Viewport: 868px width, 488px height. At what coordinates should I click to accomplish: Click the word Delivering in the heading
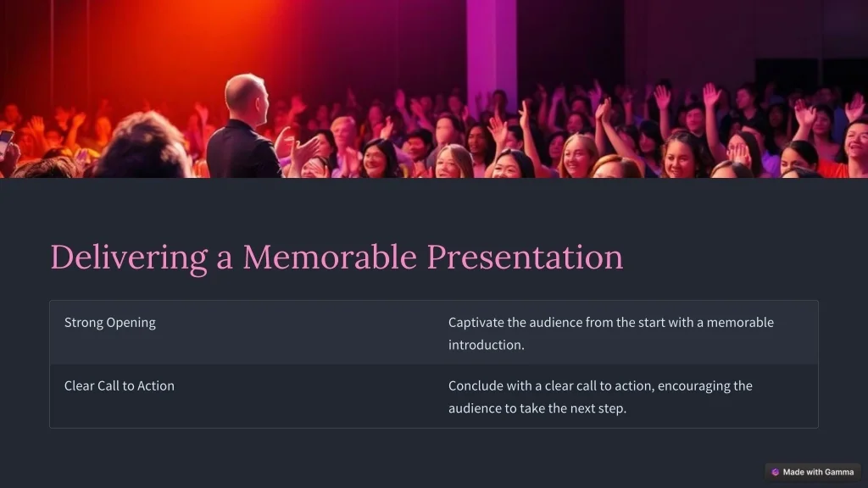click(x=129, y=258)
